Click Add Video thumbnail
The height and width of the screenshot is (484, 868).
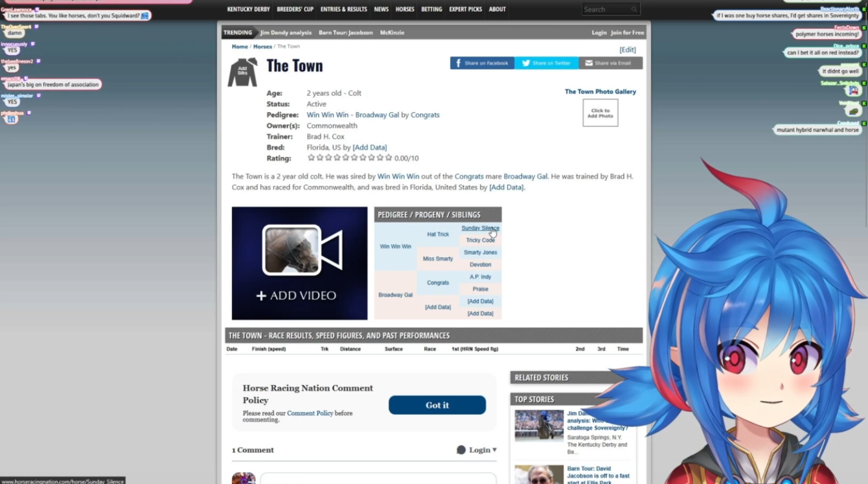coord(299,263)
